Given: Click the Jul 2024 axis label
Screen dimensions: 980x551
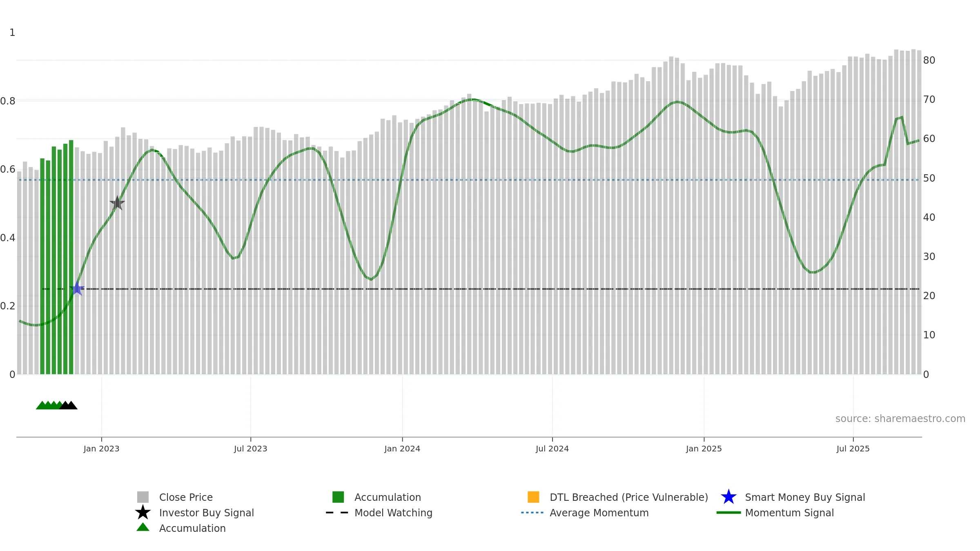Looking at the screenshot, I should click(552, 449).
